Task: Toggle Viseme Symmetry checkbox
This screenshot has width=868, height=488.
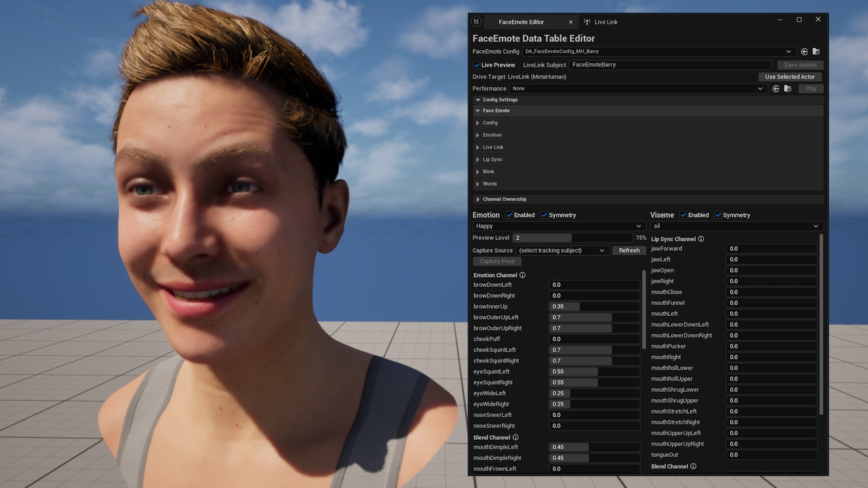Action: click(x=718, y=215)
